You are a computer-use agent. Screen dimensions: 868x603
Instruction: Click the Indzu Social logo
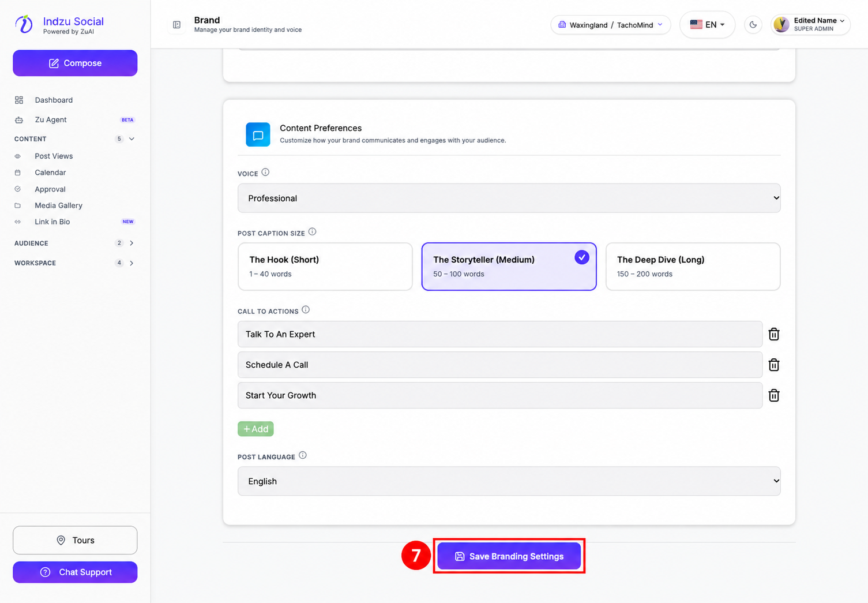(x=24, y=24)
